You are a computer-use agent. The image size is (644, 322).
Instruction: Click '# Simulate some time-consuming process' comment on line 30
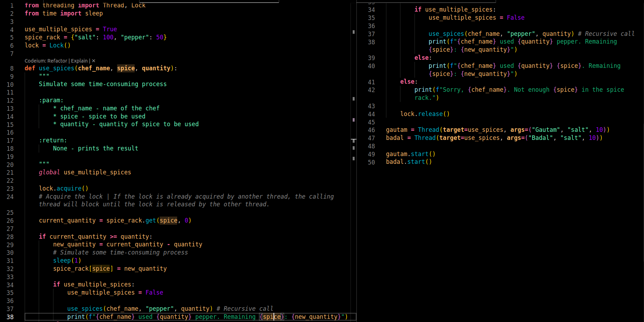pyautogui.click(x=121, y=252)
